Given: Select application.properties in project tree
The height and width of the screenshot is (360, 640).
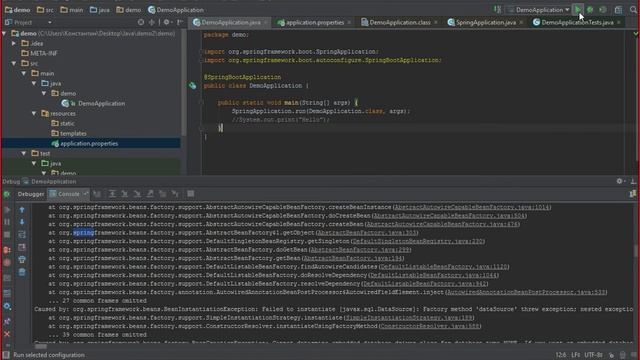Looking at the screenshot, I should tap(85, 143).
